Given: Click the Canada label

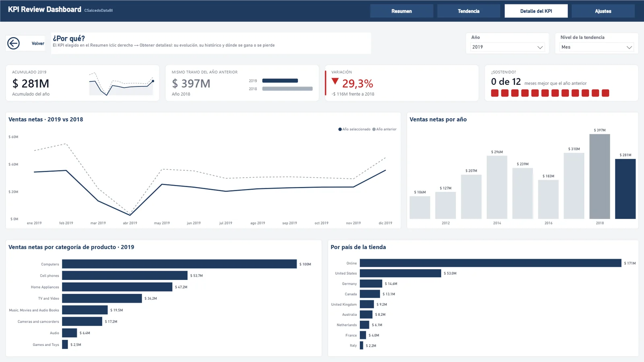Looking at the screenshot, I should [x=351, y=294].
